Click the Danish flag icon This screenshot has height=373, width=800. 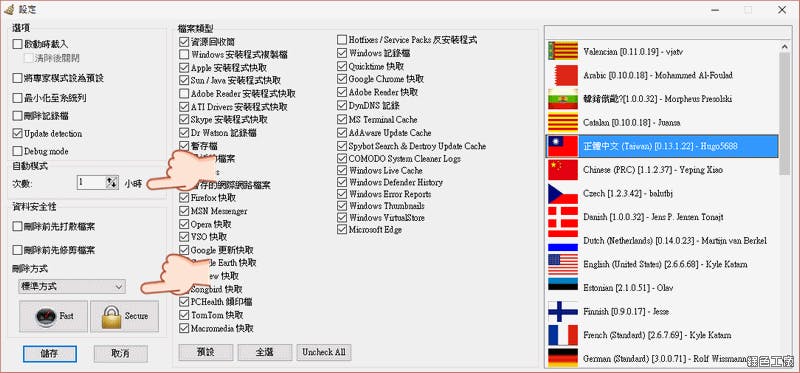pos(563,217)
